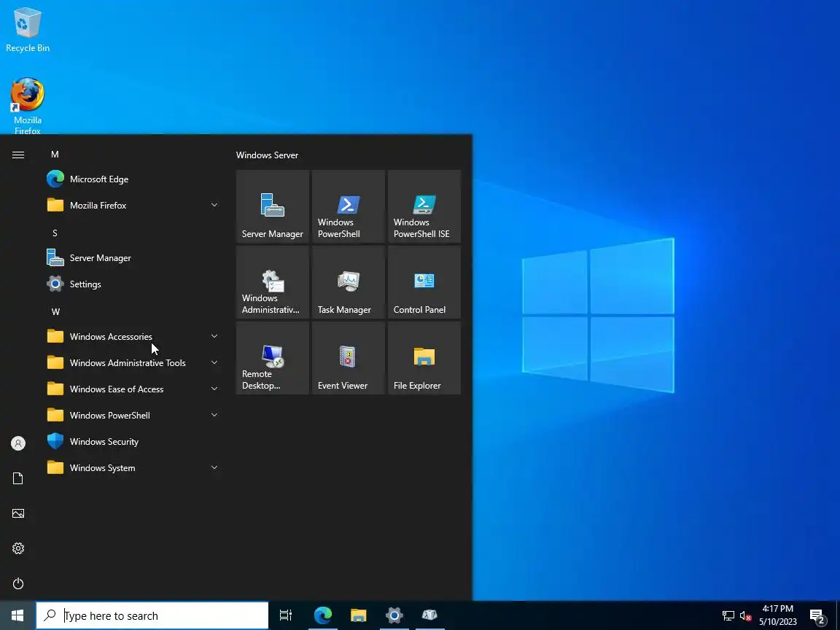Open Settings from the app list
Screen dimensions: 840x630
[x=133, y=284]
